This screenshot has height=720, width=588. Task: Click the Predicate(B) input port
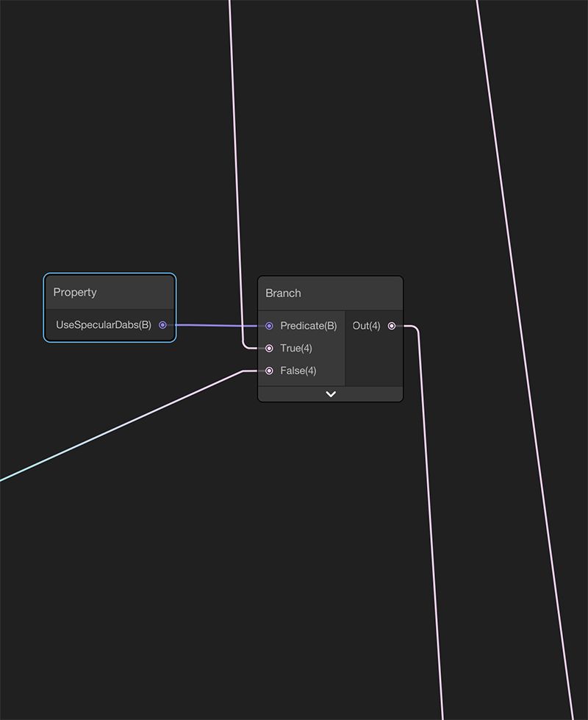tap(270, 326)
